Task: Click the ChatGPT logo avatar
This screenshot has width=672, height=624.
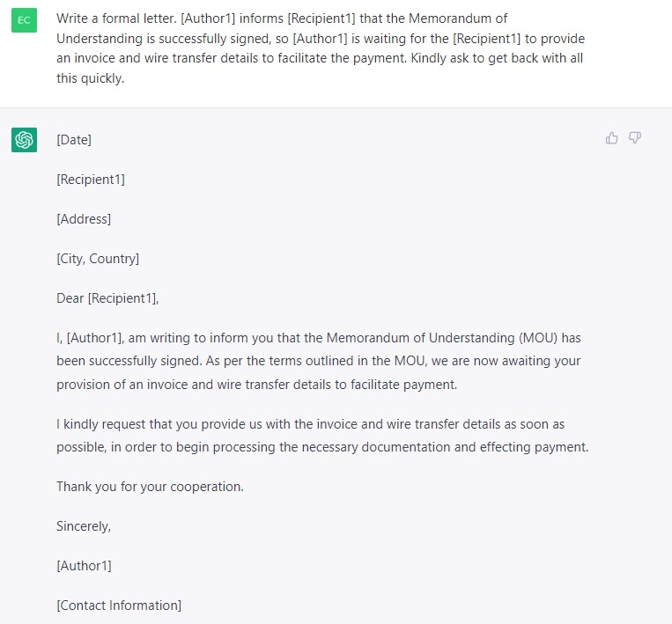Action: (24, 140)
